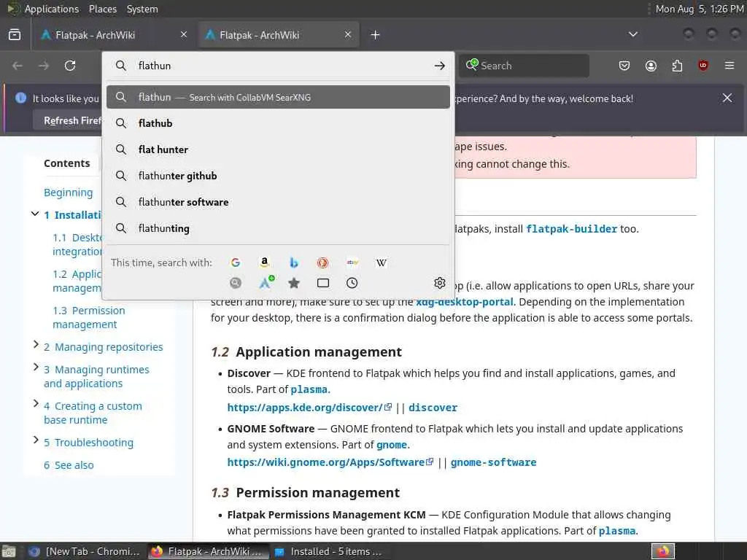
Task: Select the 'flathunter software' suggestion
Action: (278, 202)
